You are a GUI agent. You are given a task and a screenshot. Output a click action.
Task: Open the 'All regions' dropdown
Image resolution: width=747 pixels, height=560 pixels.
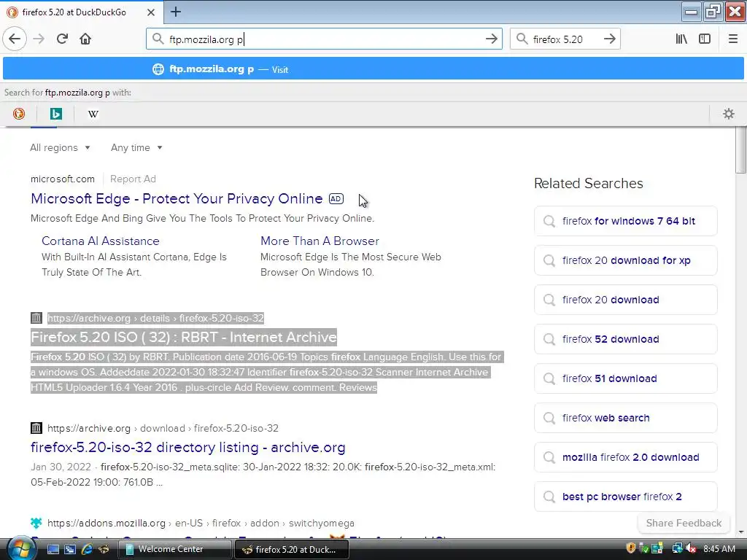tap(60, 147)
